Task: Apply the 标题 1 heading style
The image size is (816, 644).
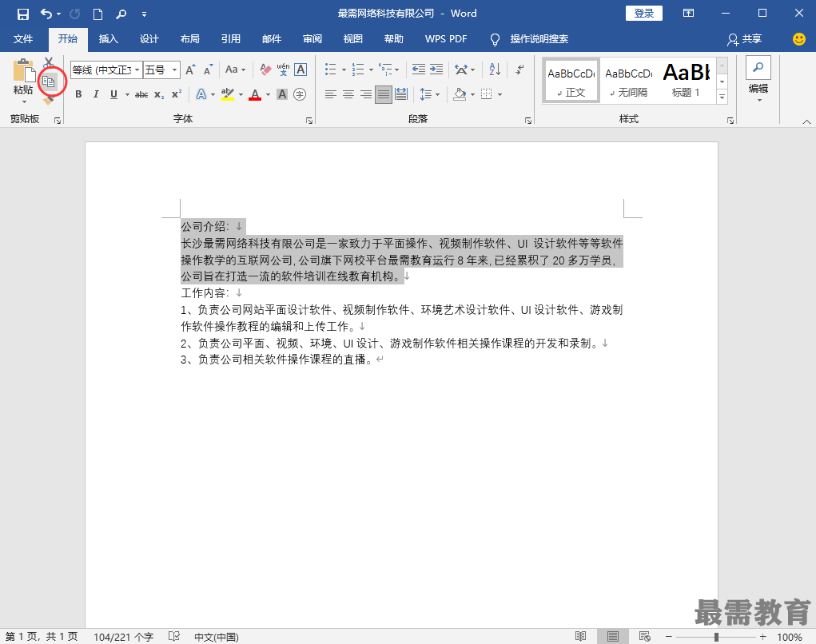Action: pyautogui.click(x=687, y=81)
